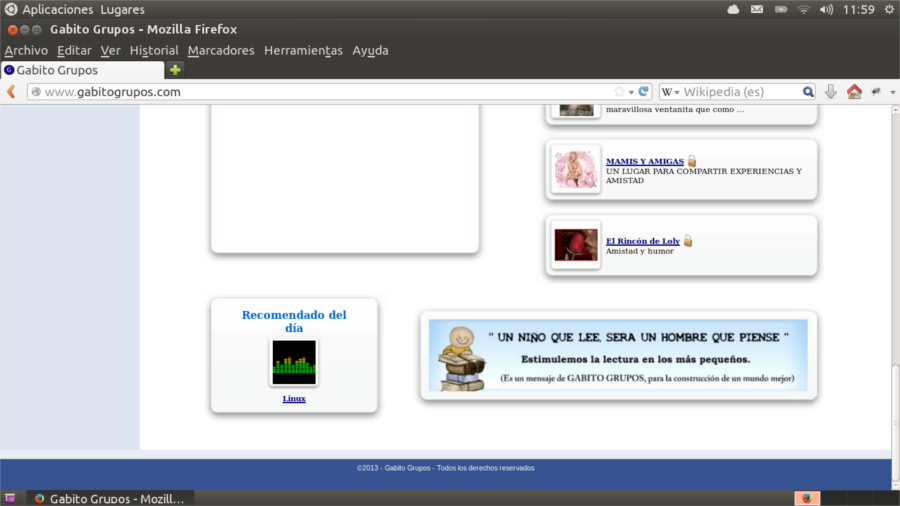
Task: Open the mail indicator in the top panel
Action: coord(757,10)
